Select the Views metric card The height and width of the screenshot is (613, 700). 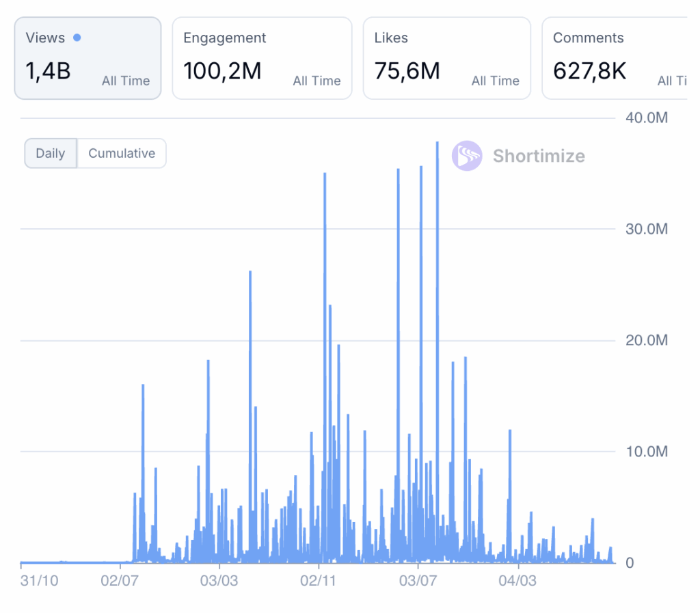87,58
